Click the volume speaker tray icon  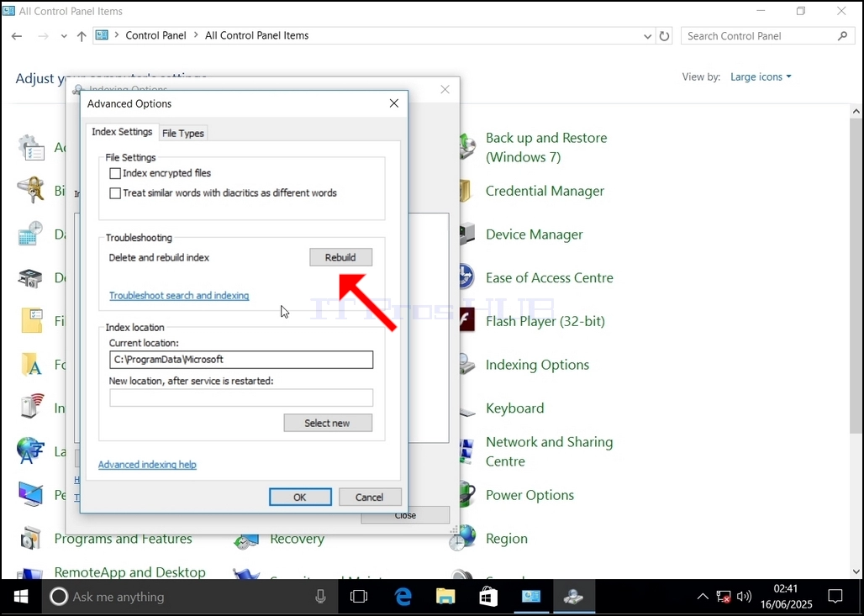744,597
